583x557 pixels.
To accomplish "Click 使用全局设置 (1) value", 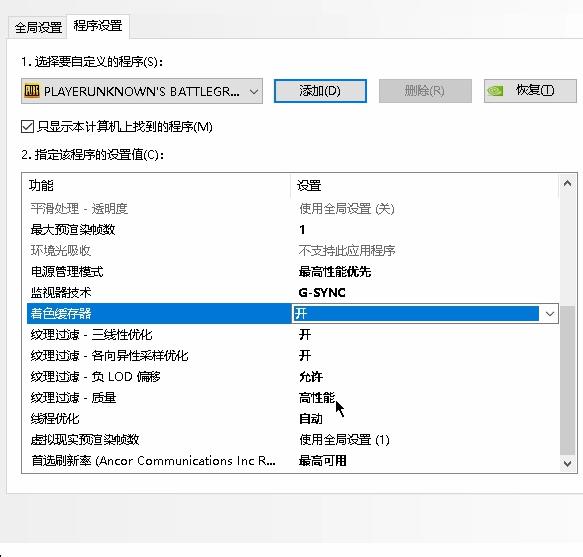I will point(344,440).
